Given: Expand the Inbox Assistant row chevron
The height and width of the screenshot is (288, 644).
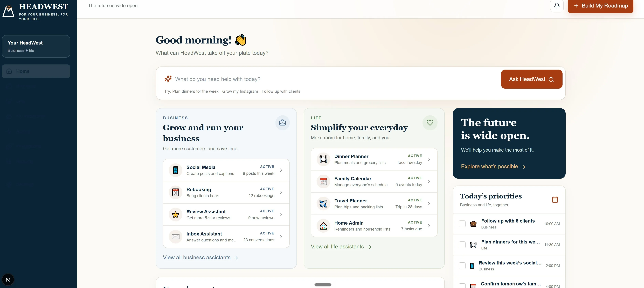Looking at the screenshot, I should (281, 237).
